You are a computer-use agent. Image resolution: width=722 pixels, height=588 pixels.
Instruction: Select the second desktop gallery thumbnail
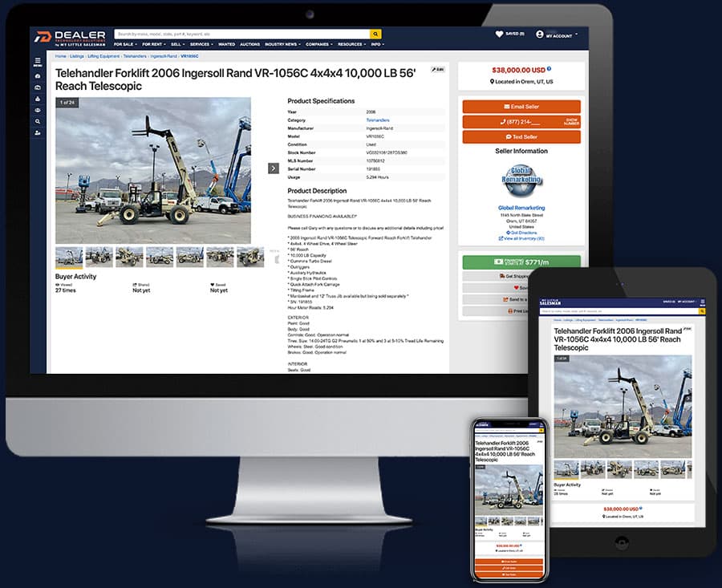click(99, 257)
